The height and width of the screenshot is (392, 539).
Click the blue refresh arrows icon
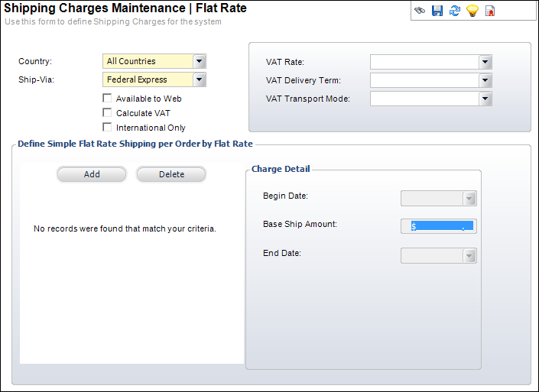pyautogui.click(x=455, y=11)
